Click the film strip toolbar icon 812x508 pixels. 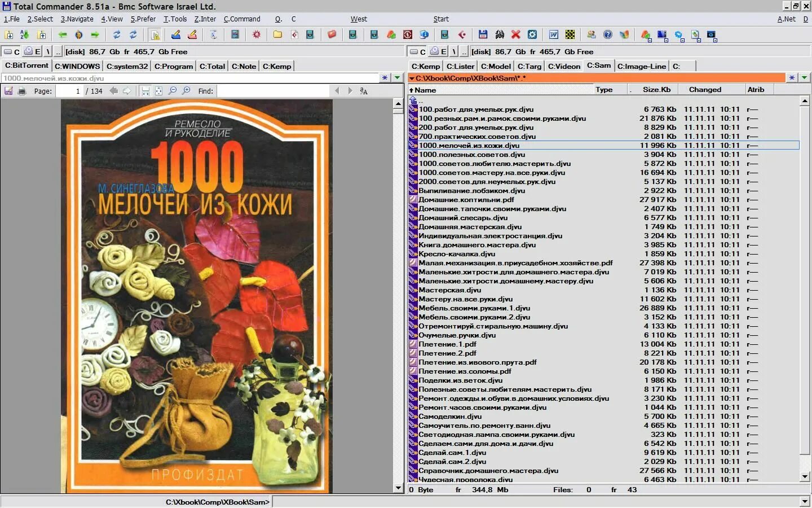[235, 35]
